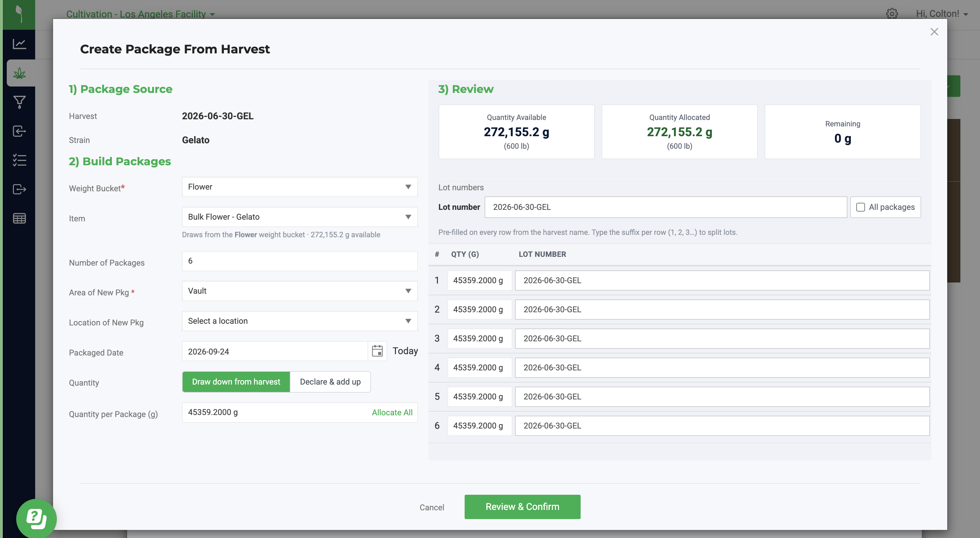
Task: Open the Location of New Pkg dropdown
Action: [x=299, y=321]
